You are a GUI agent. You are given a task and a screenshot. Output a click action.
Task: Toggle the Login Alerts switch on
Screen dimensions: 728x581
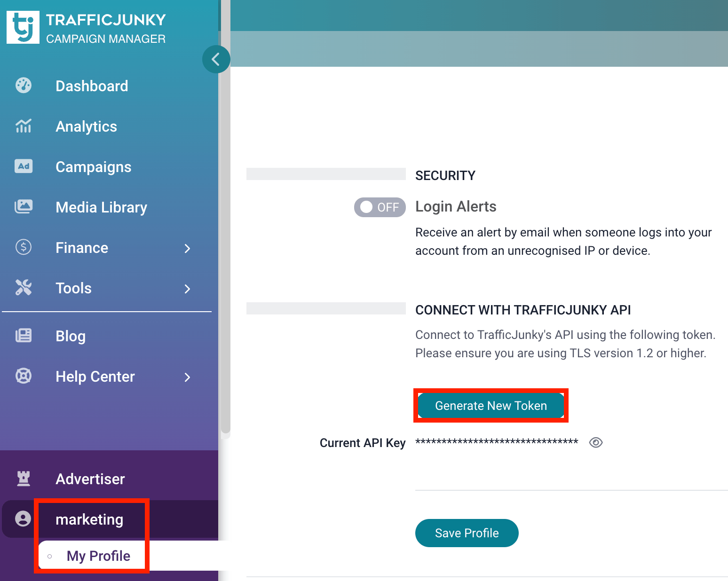coord(380,207)
